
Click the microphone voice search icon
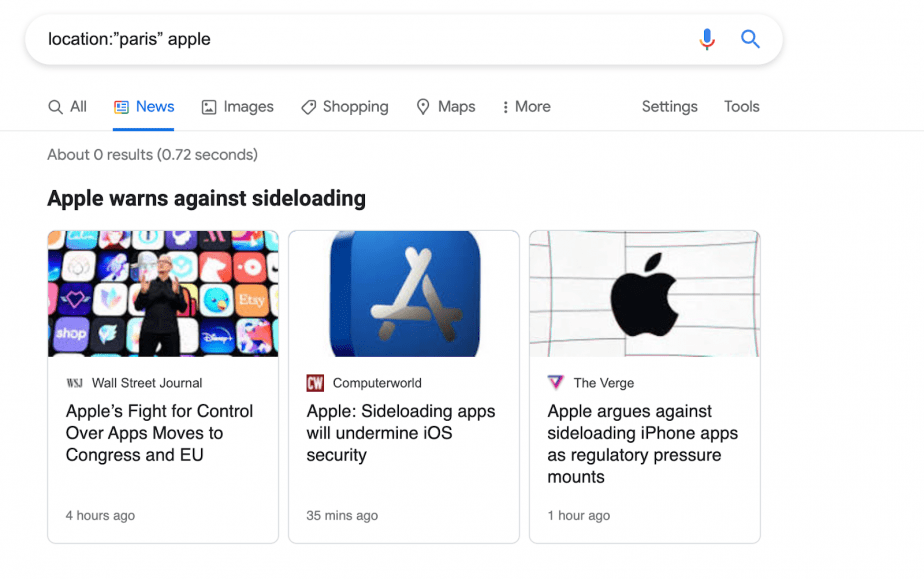coord(707,39)
